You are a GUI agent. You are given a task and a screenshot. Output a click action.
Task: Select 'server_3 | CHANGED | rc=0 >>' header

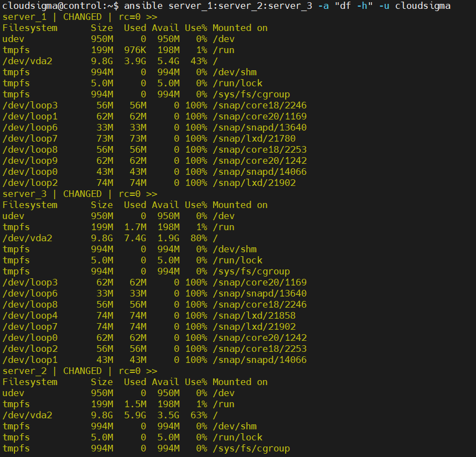tap(80, 194)
